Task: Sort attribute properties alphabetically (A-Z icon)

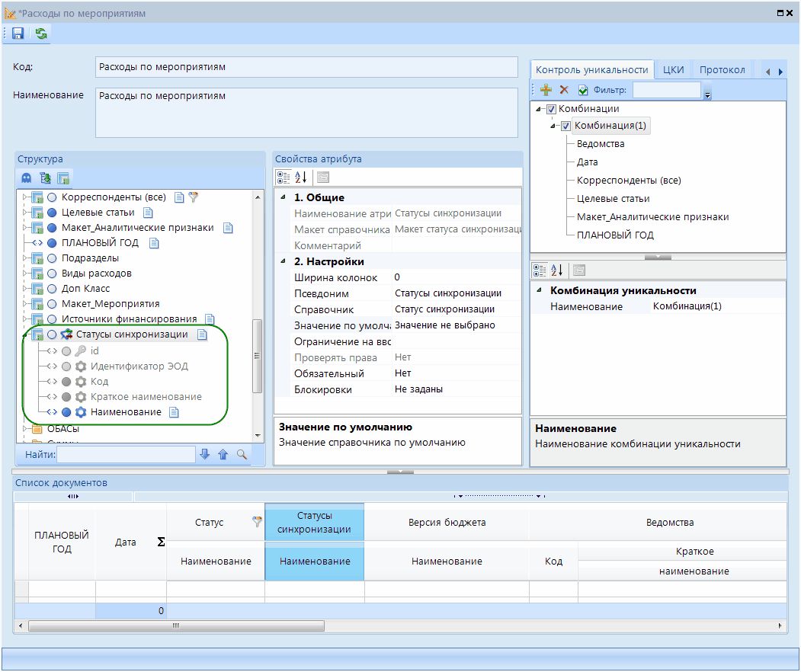Action: click(x=301, y=178)
